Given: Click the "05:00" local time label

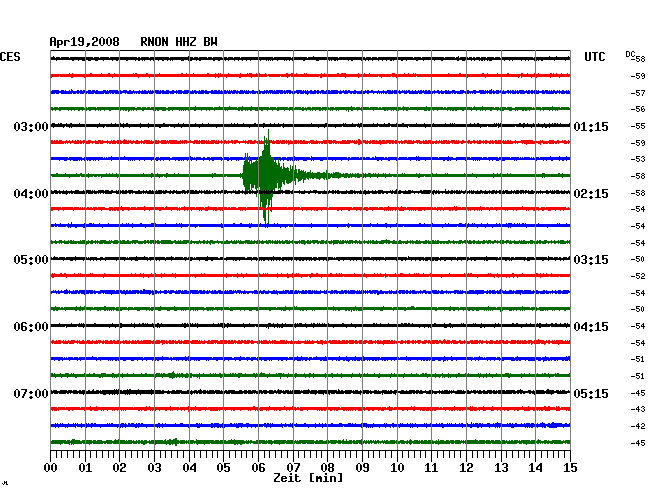Looking at the screenshot, I should tap(31, 260).
